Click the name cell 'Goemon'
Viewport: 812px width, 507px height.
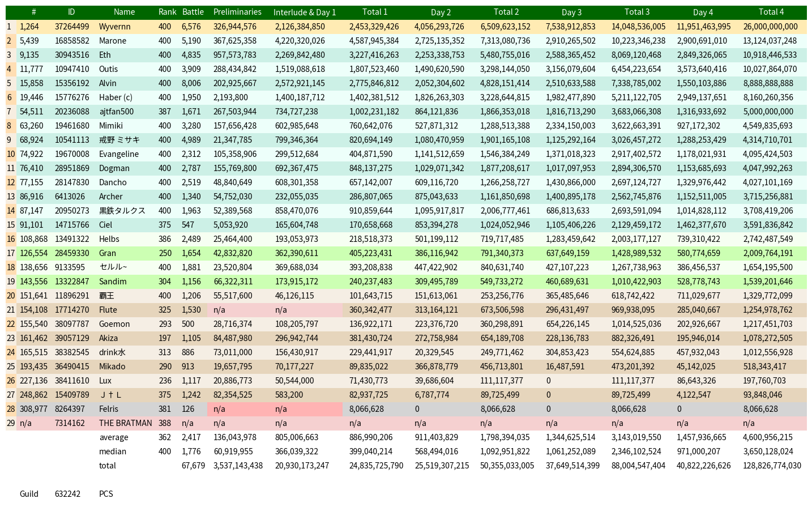[114, 324]
